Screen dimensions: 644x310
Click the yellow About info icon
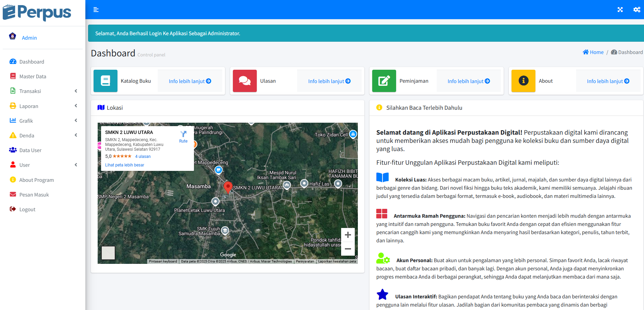pos(523,81)
